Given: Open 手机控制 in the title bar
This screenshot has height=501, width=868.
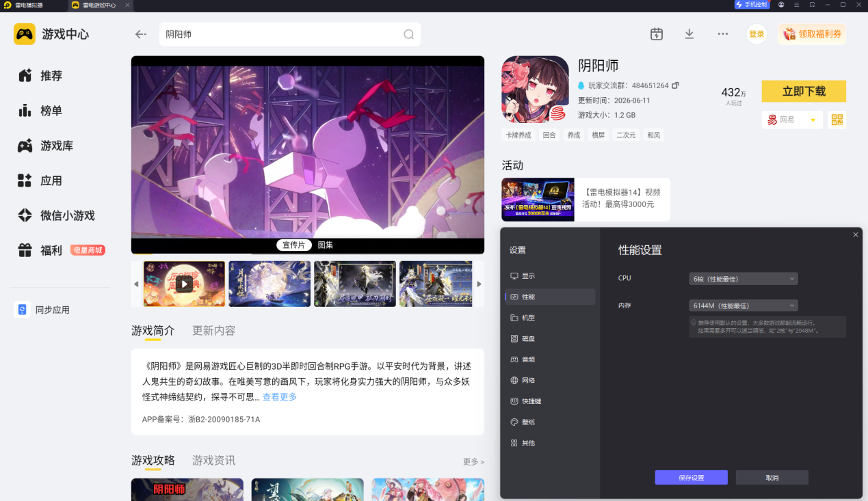Looking at the screenshot, I should tap(751, 5).
